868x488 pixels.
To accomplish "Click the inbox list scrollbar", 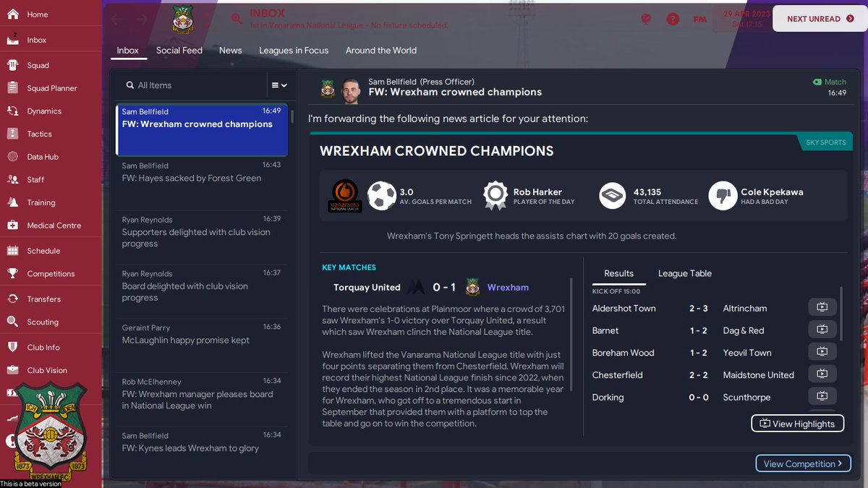I will (292, 118).
